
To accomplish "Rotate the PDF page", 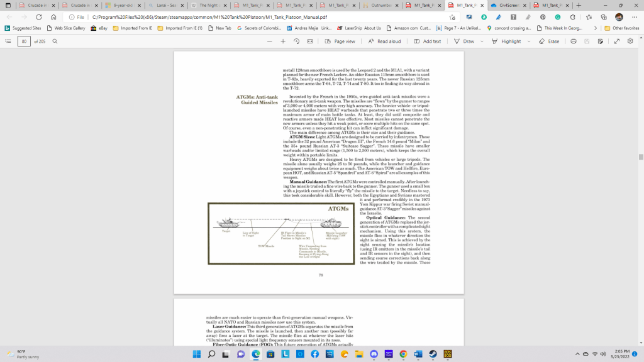I will (296, 41).
